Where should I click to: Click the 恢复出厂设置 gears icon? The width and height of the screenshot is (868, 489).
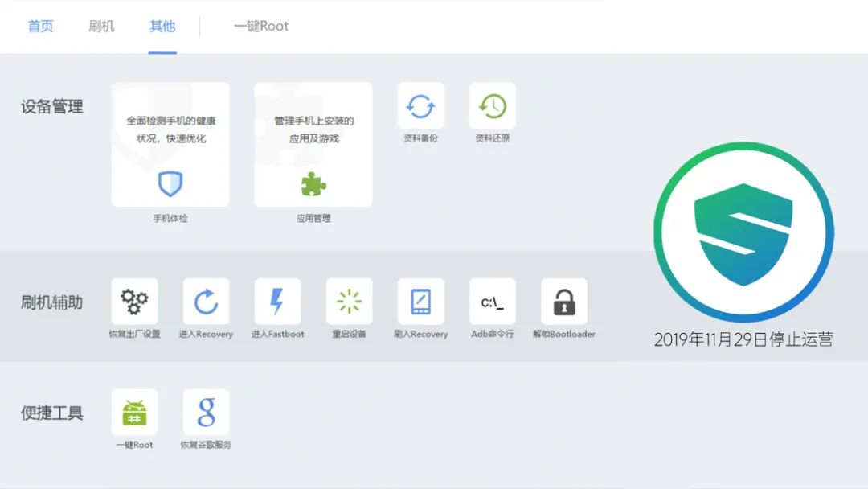tap(134, 302)
